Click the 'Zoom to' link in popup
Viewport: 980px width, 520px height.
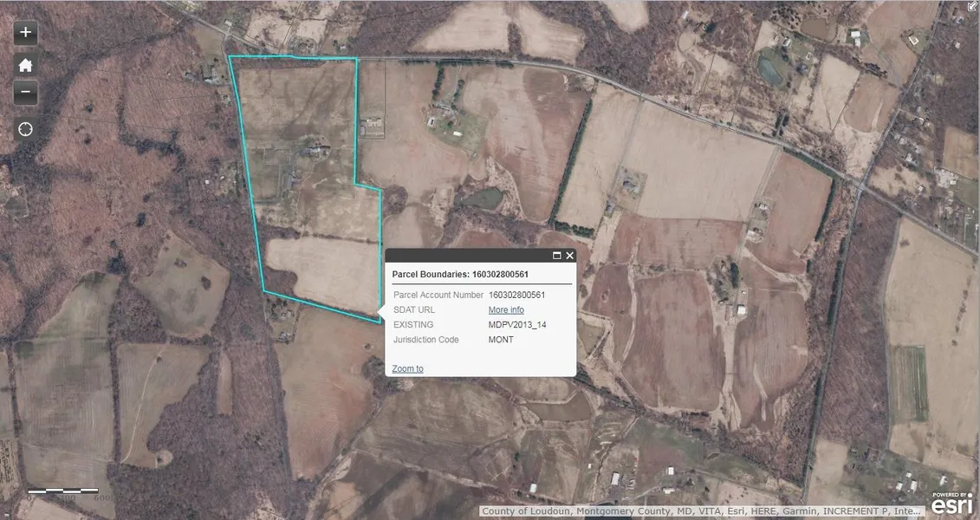coord(407,368)
